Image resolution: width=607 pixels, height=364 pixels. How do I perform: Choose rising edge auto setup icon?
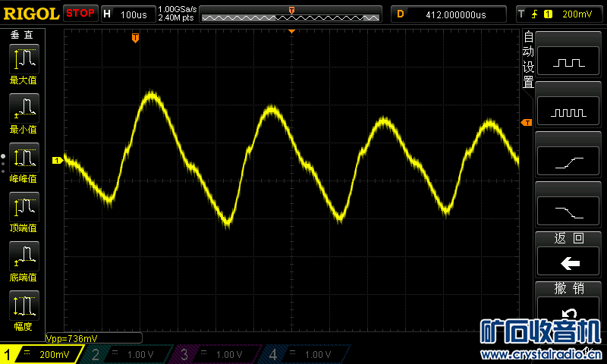point(568,162)
